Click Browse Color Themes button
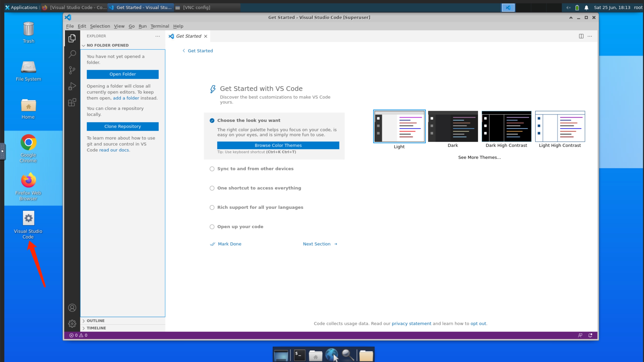 [278, 146]
